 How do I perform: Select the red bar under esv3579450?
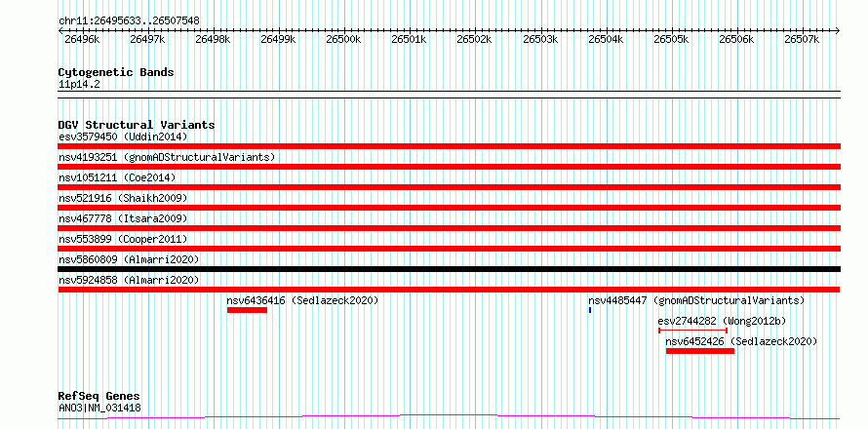click(449, 146)
